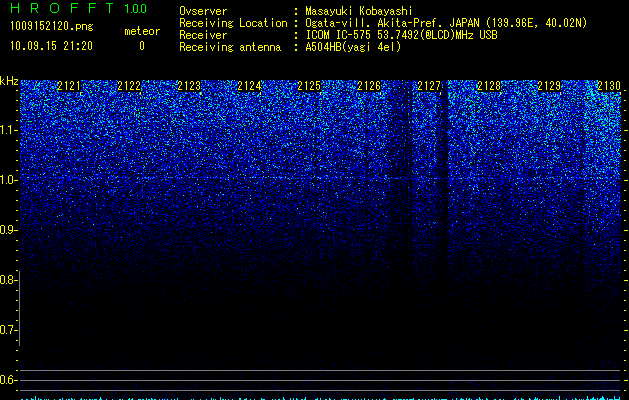Click the Ogata-vill. Akita-Pref. JAPAN location text

446,23
